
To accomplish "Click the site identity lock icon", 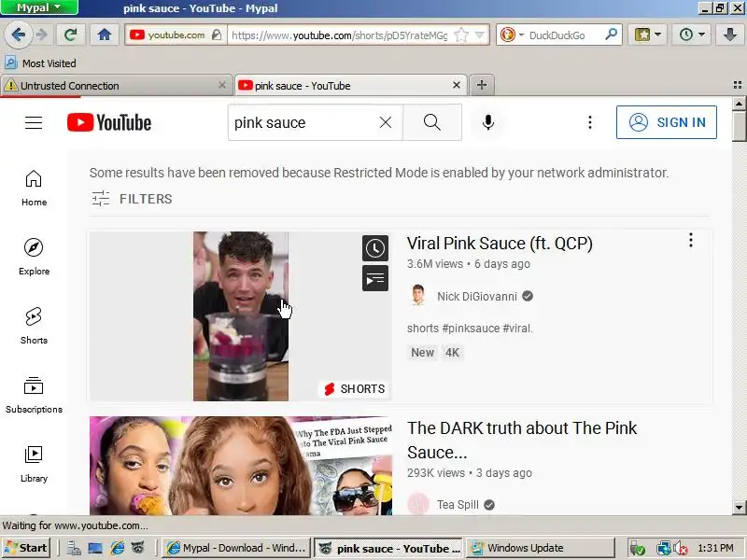I will 217,35.
